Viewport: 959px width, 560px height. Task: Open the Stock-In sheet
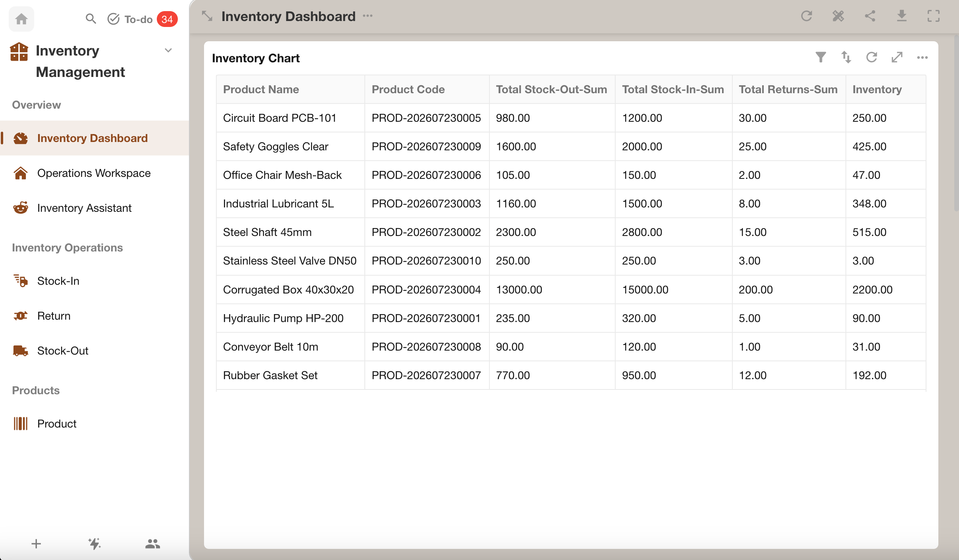pos(94,281)
